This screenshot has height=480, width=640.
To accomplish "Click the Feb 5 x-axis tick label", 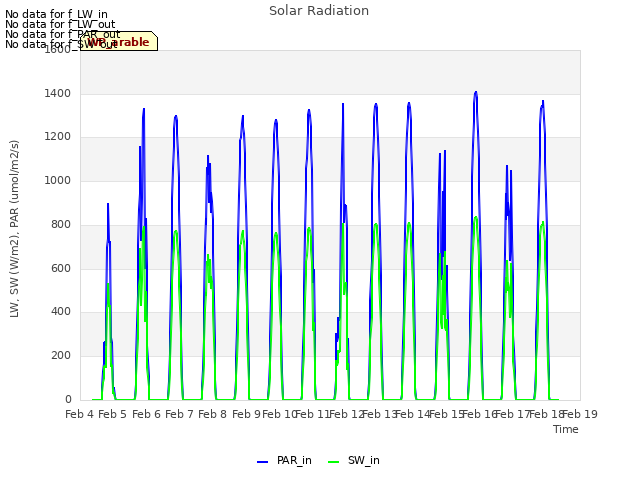I will click(x=113, y=414).
